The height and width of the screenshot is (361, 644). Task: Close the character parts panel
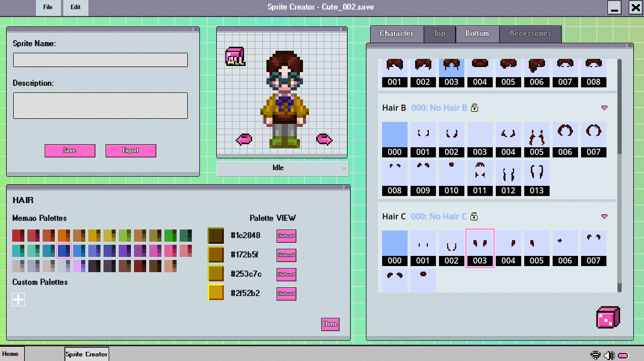click(630, 46)
